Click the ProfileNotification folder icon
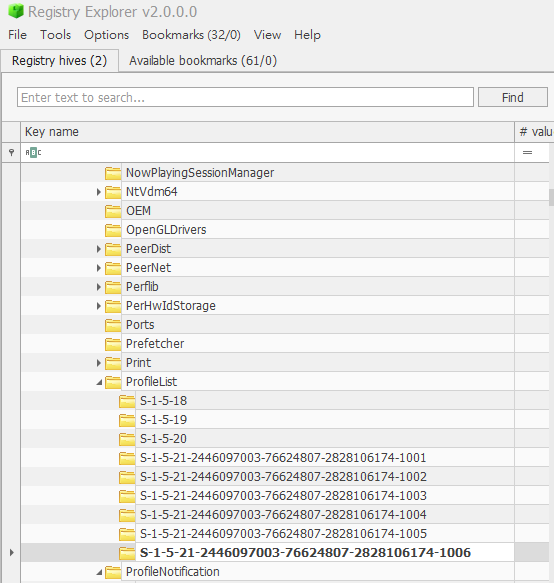 click(113, 572)
